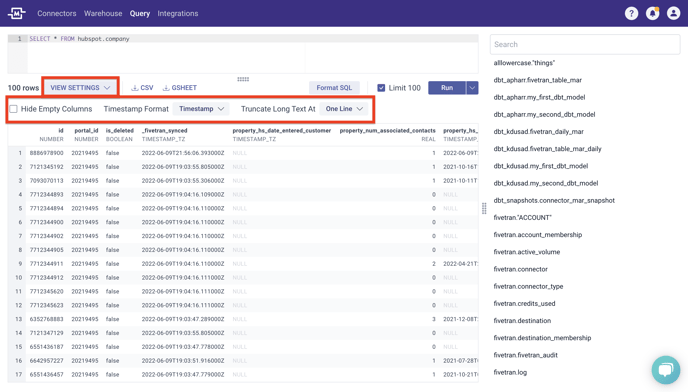This screenshot has height=392, width=688.
Task: Expand the VIEW SETTINGS dropdown
Action: (80, 87)
